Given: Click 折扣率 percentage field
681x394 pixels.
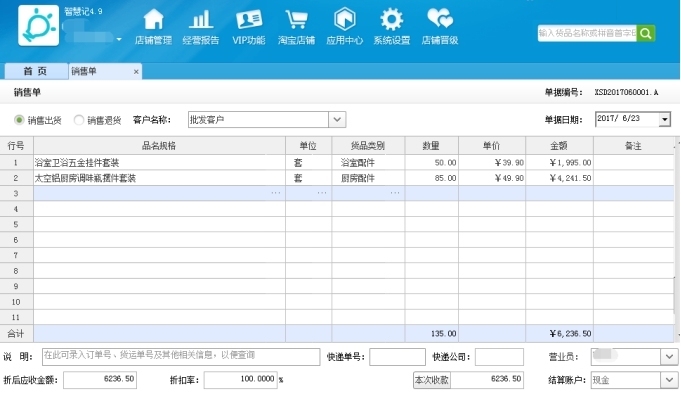Looking at the screenshot, I should (x=241, y=380).
